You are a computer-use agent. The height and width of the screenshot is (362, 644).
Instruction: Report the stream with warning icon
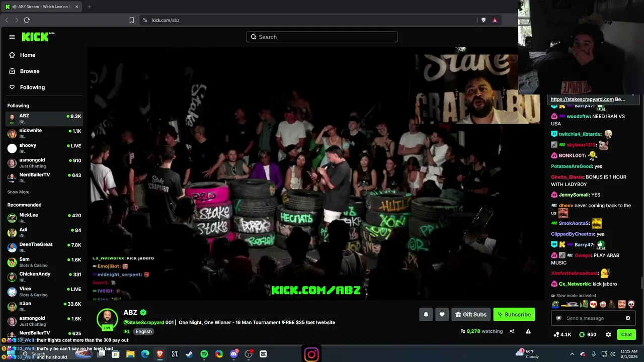[528, 331]
